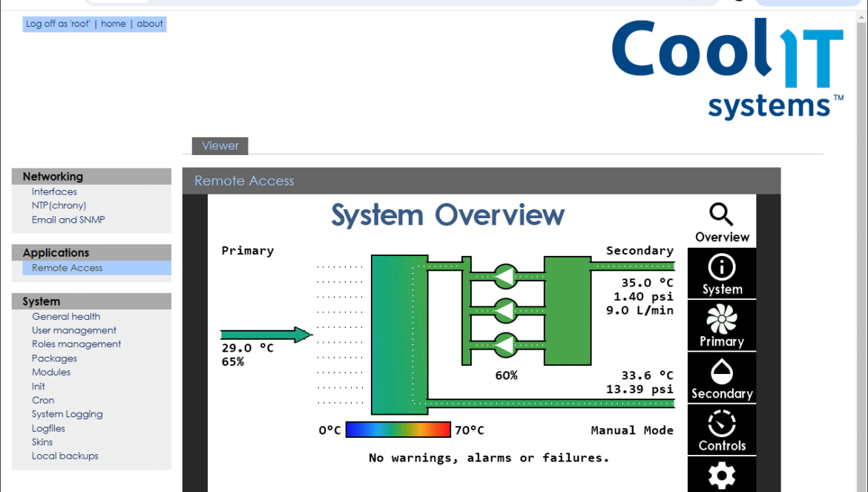Click the page vertical scrollbar
Screen dimensions: 868x492
coord(861,252)
